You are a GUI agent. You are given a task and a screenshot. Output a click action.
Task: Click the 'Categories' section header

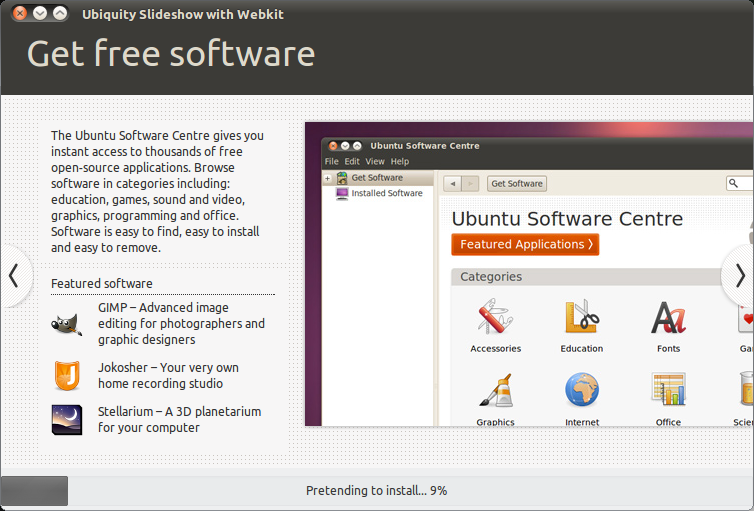coord(491,277)
